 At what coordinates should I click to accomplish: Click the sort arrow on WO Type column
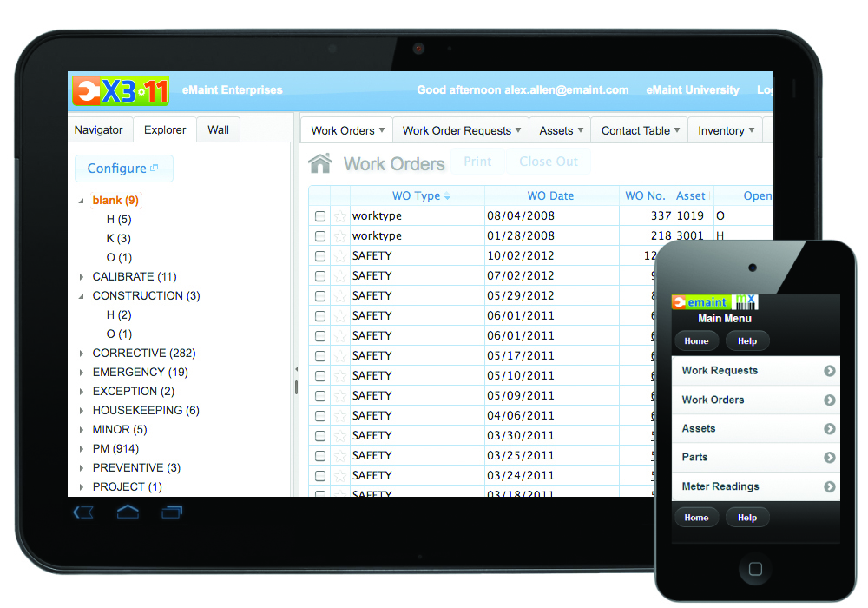point(447,196)
